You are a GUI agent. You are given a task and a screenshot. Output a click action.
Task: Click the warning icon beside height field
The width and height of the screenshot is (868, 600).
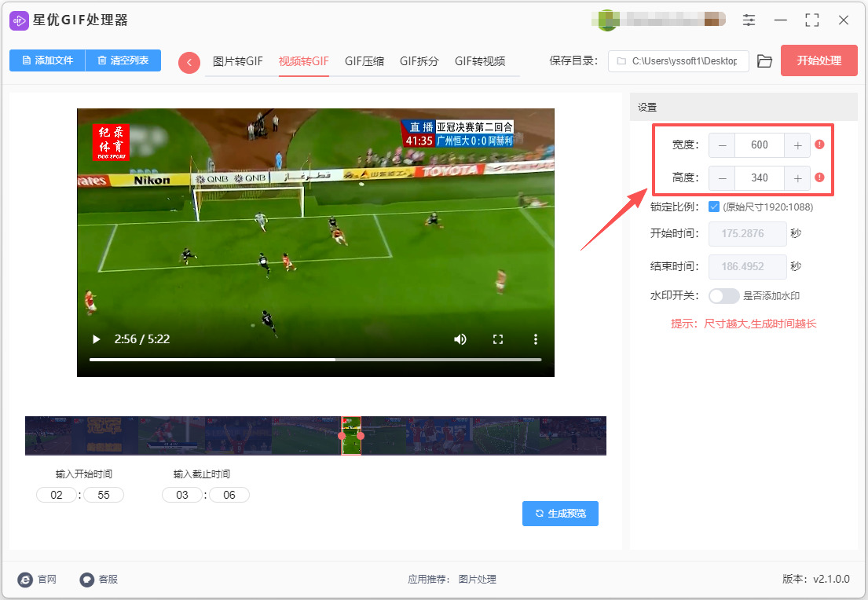pos(820,177)
